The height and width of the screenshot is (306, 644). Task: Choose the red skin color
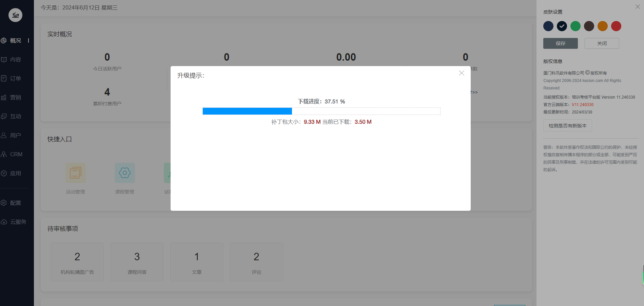pyautogui.click(x=616, y=26)
